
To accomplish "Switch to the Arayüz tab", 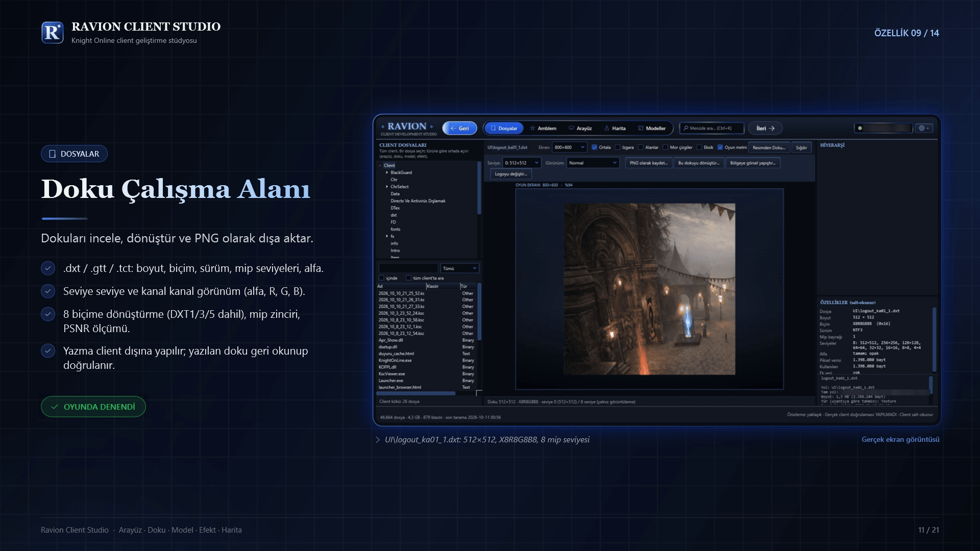I will 580,129.
